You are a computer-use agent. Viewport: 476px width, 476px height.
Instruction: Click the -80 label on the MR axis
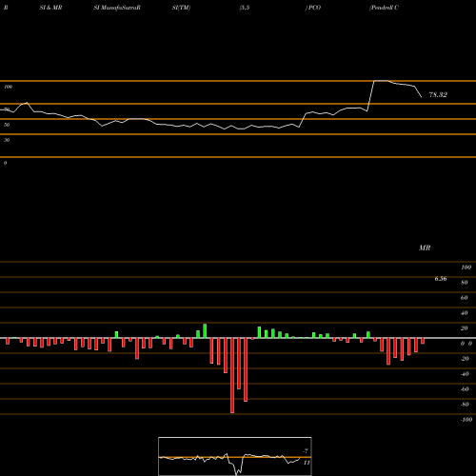[465, 405]
